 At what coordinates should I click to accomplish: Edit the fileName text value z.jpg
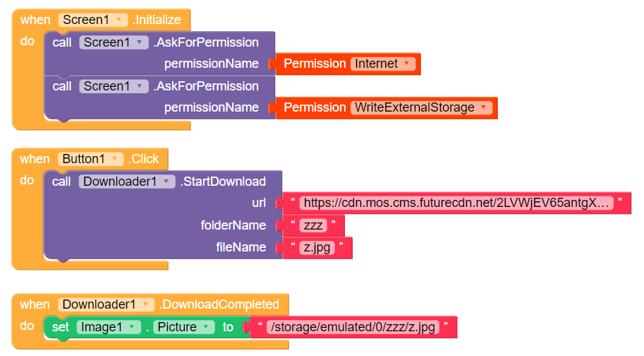click(x=317, y=247)
